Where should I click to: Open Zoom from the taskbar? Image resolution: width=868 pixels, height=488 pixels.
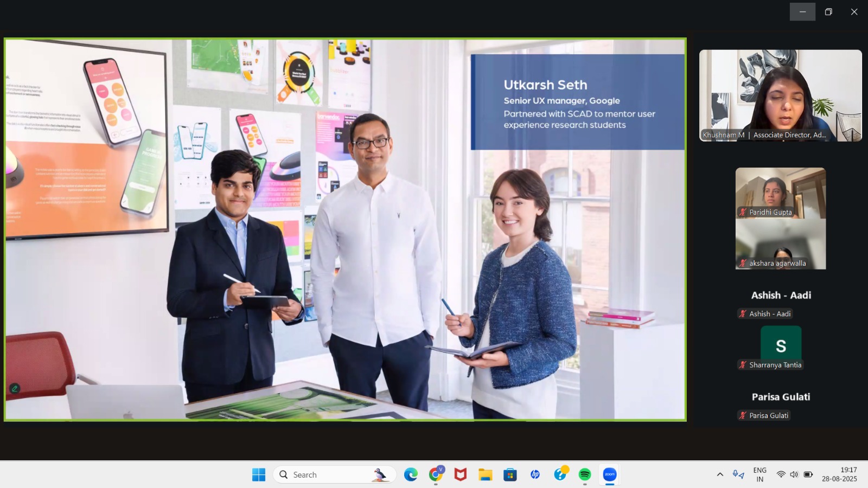(610, 474)
